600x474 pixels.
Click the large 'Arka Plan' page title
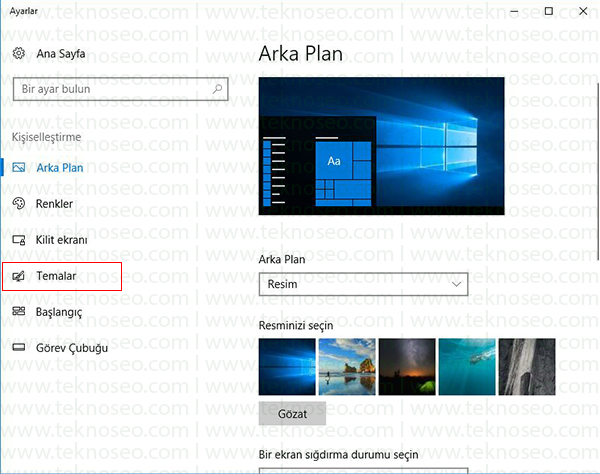pyautogui.click(x=301, y=54)
